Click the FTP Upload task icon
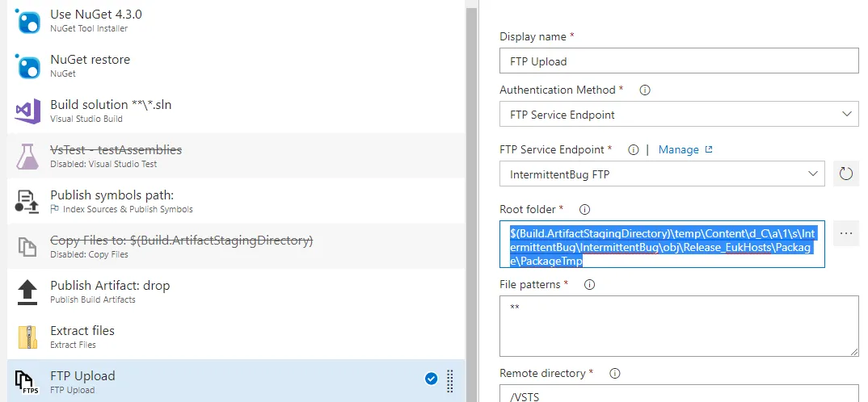 point(28,382)
